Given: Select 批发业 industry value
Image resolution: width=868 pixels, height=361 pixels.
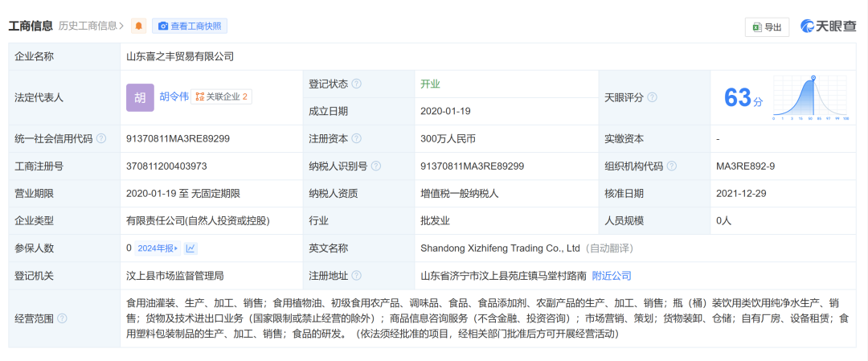Looking at the screenshot, I should (x=435, y=221).
